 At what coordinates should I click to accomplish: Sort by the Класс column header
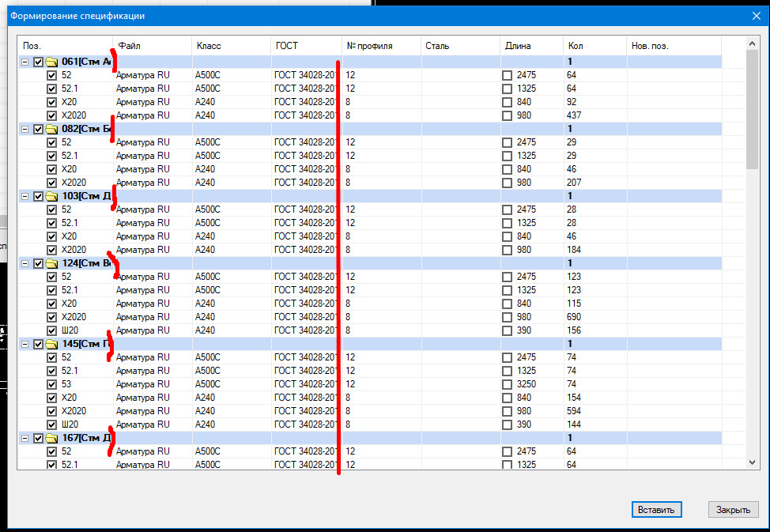click(231, 46)
